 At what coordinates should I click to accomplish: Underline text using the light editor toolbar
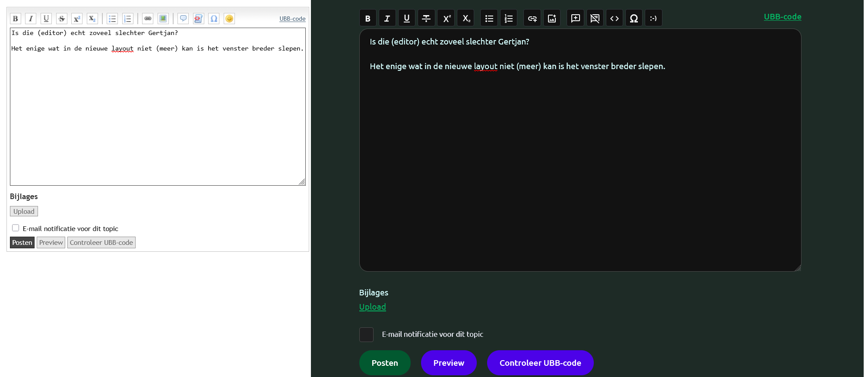46,19
